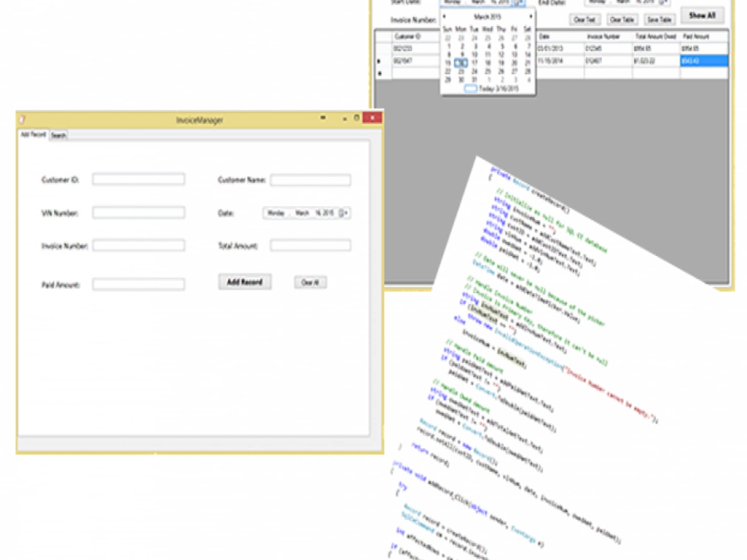Click the Clear Table button
747x560 pixels.
[622, 20]
